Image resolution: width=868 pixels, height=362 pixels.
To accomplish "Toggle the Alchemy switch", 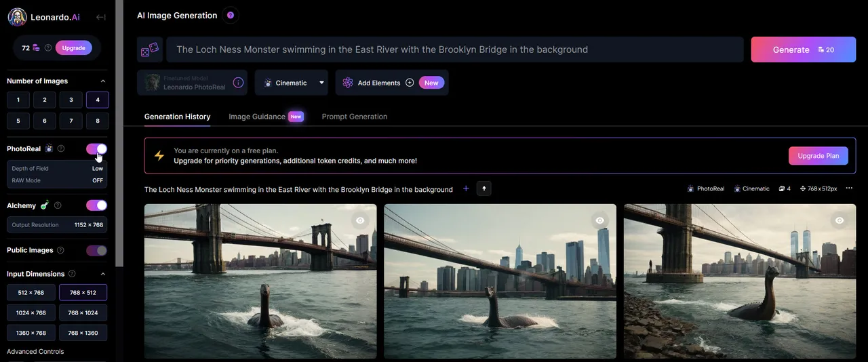I will click(x=96, y=205).
